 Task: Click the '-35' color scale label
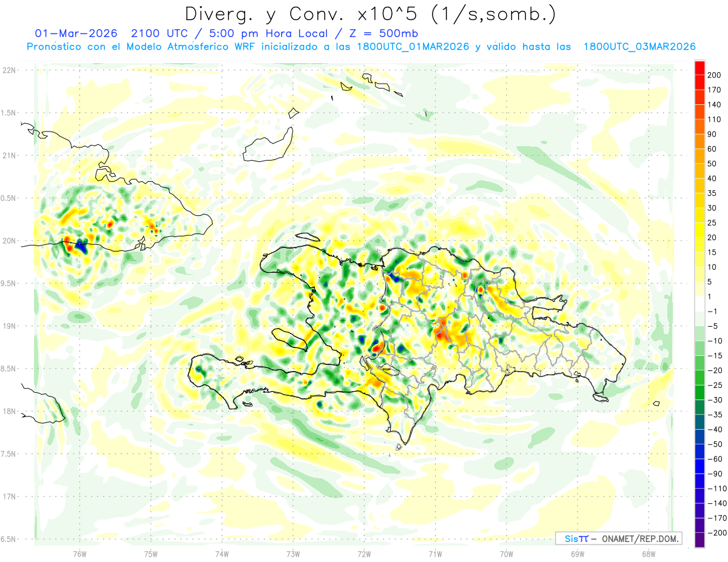pos(714,415)
